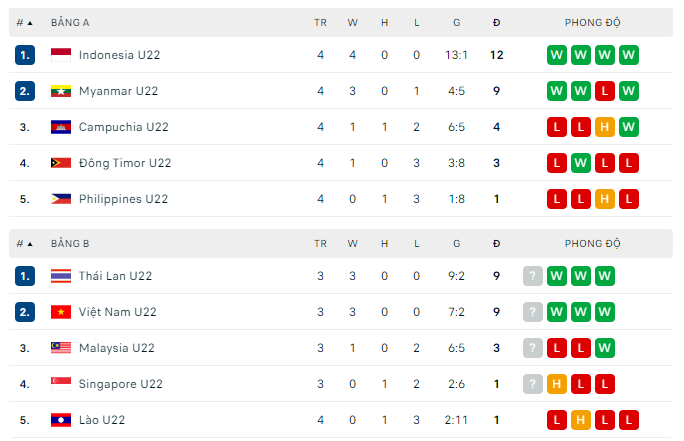Click the Indonesia flag icon
The width and height of the screenshot is (684, 441).
point(61,55)
